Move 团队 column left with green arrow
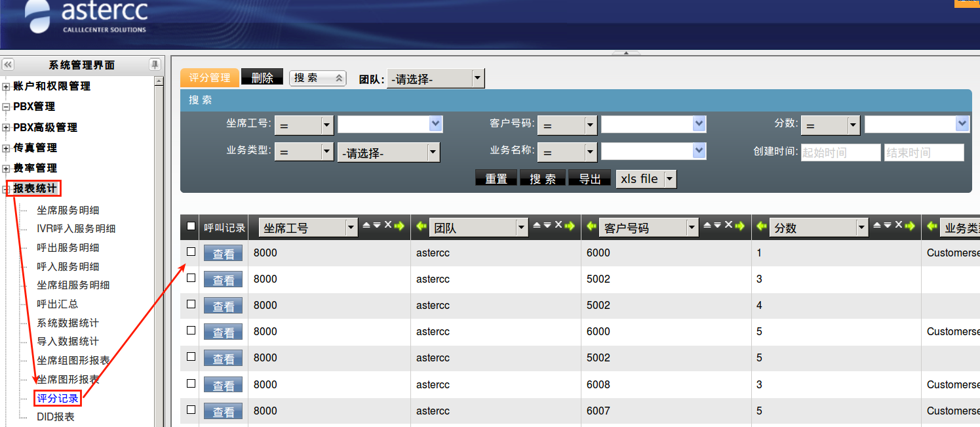The width and height of the screenshot is (980, 427). [421, 226]
